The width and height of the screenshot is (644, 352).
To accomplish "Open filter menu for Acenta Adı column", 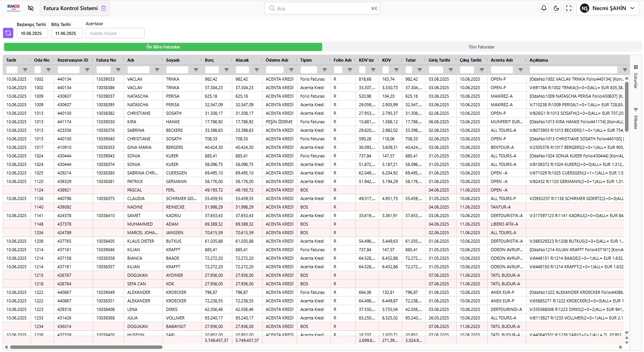I will coord(521,70).
